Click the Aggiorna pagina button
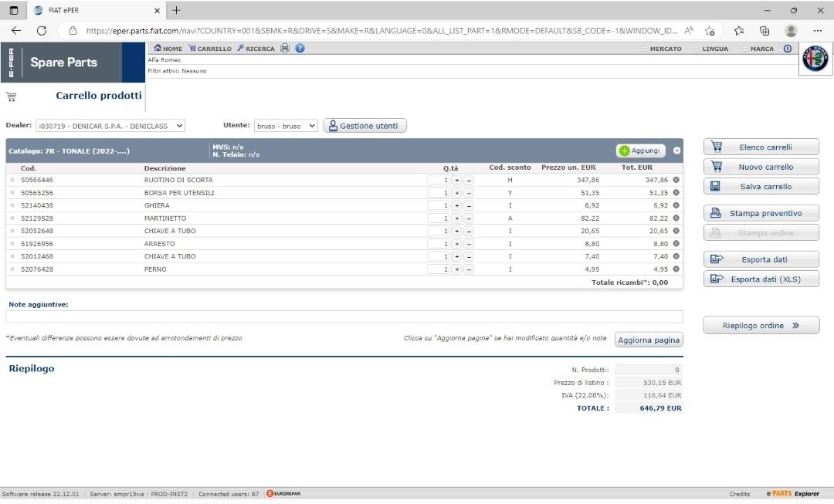 tap(649, 340)
